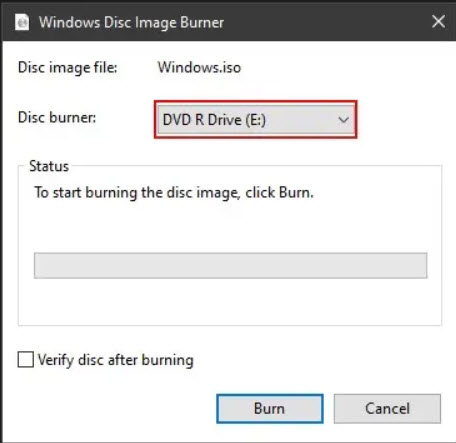Close the Windows Disc Image Burner dialog

438,22
